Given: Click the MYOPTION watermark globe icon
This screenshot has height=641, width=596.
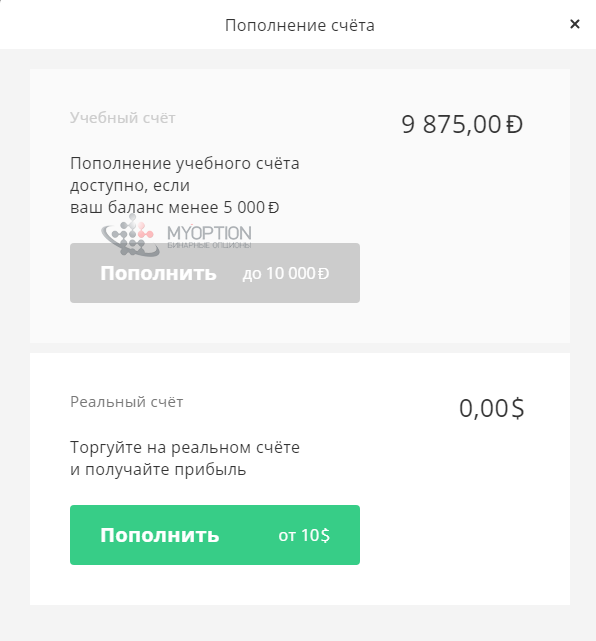Looking at the screenshot, I should (130, 236).
